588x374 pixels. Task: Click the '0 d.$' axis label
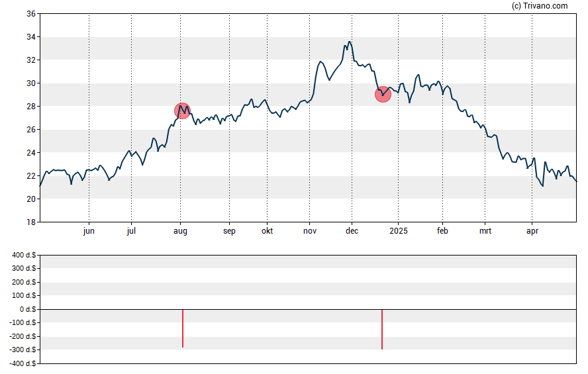click(28, 309)
